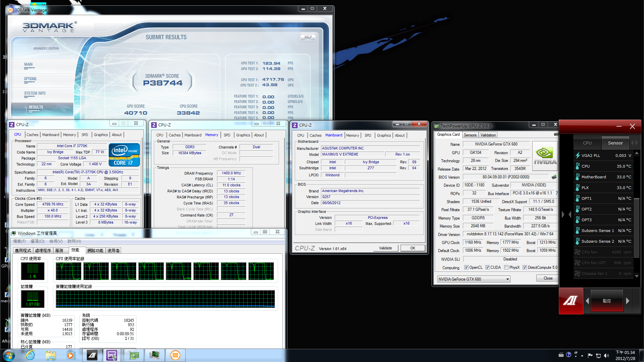Click the Close button in GPU-Z
Viewport: 644px width, 362px height.
point(548,278)
